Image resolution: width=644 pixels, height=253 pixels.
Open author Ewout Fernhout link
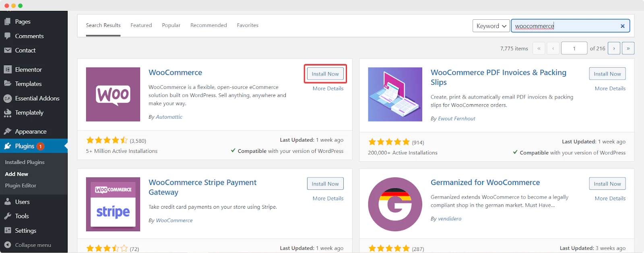pyautogui.click(x=456, y=119)
